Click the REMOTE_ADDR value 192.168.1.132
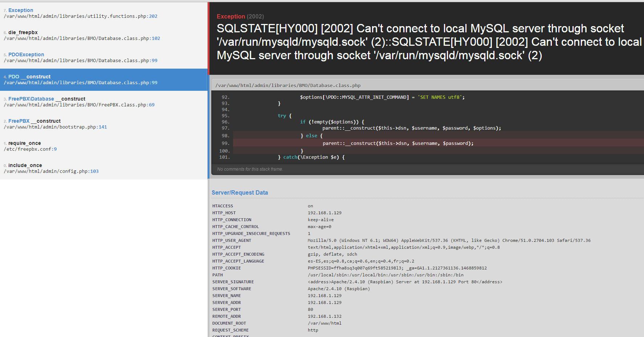 325,316
